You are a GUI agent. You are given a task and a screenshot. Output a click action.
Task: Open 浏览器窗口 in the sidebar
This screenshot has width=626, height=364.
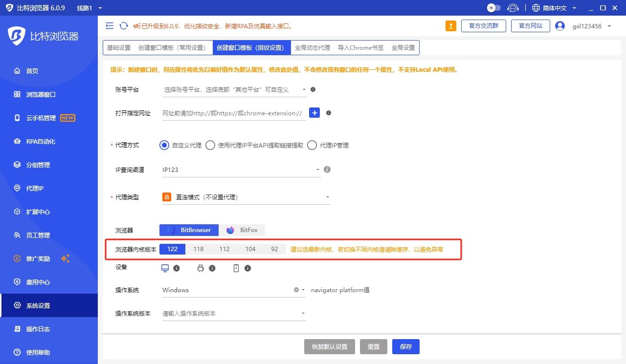pos(41,94)
